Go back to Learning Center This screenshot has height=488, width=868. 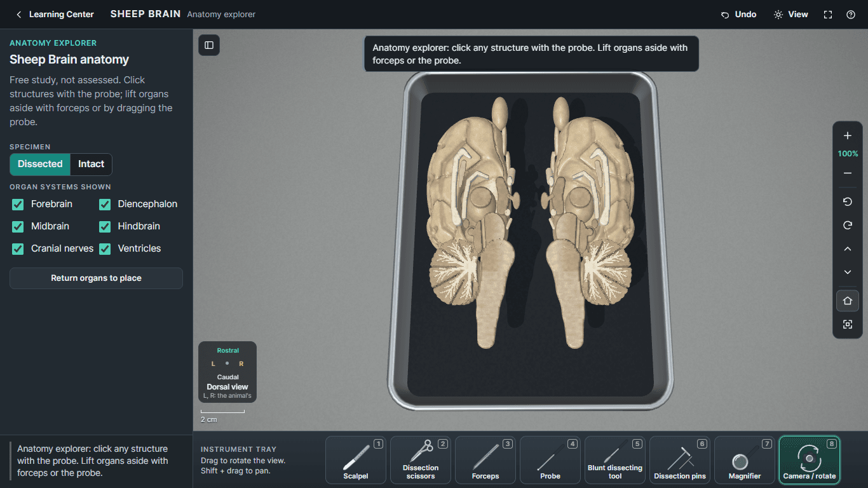[x=55, y=15]
